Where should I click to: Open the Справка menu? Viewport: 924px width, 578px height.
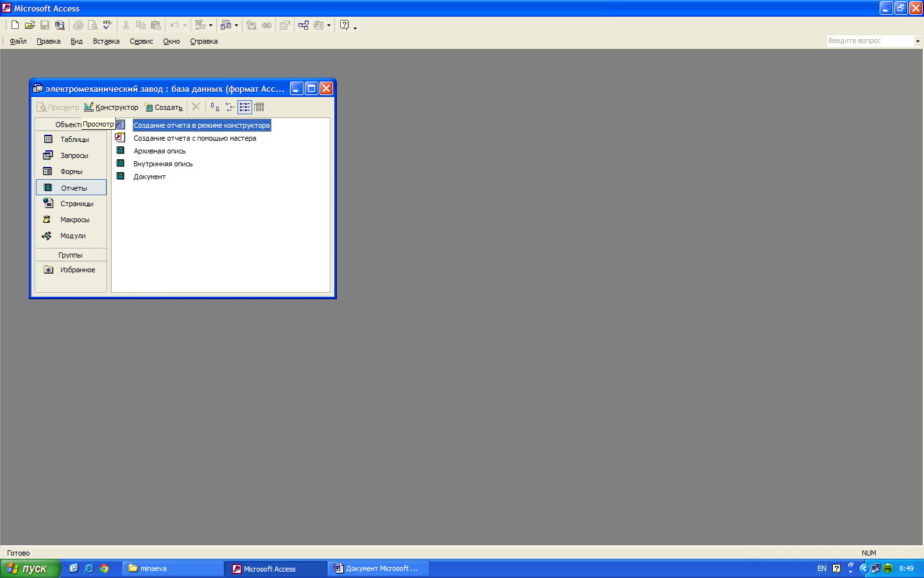click(x=203, y=41)
